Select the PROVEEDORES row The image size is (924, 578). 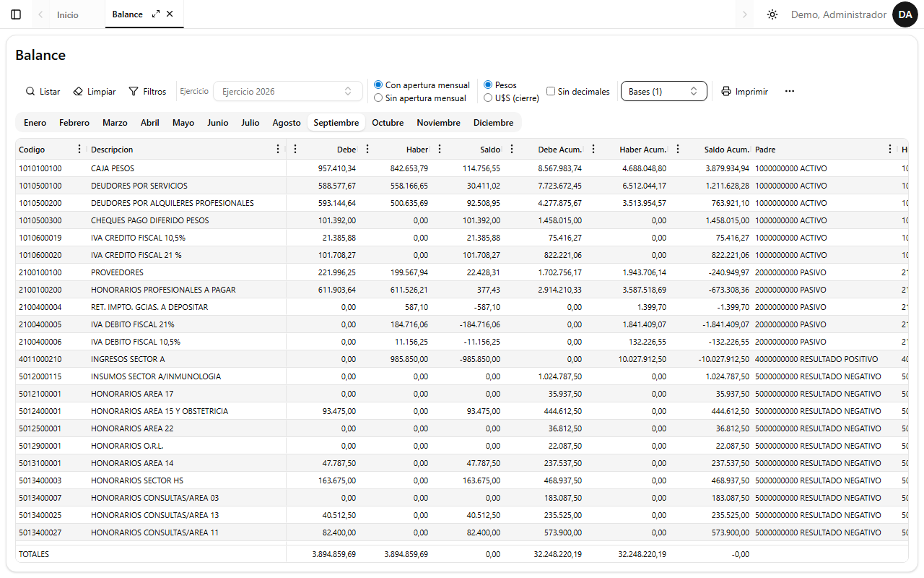coord(462,272)
